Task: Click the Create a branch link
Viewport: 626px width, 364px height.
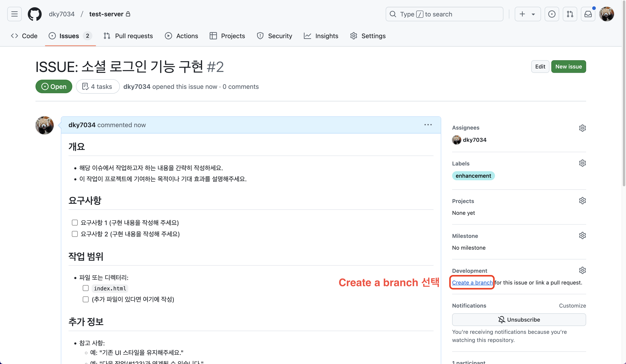Action: point(472,283)
